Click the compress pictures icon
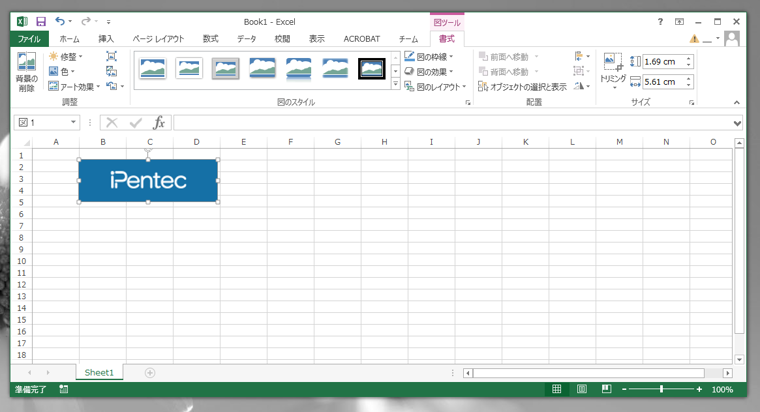The height and width of the screenshot is (412, 760). pos(111,56)
